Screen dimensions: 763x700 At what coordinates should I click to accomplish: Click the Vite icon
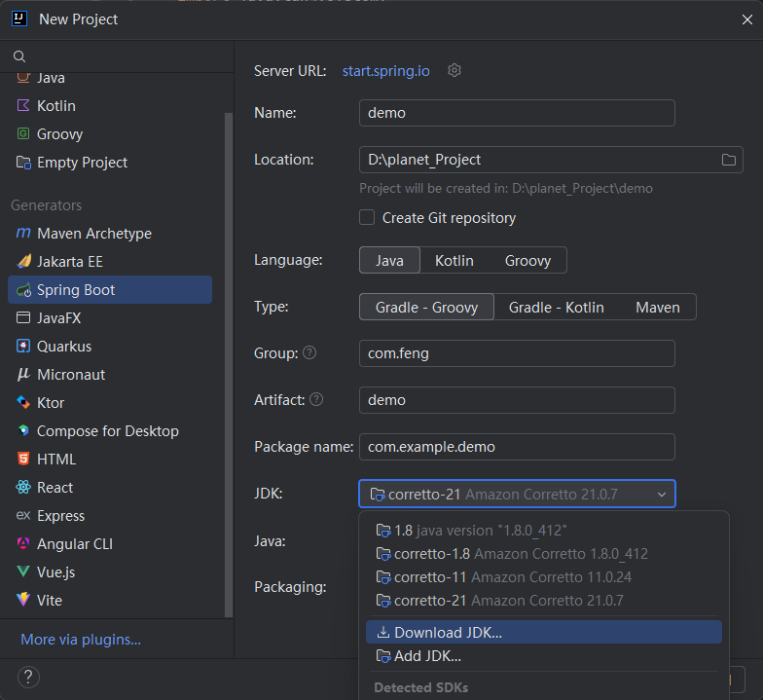(23, 600)
